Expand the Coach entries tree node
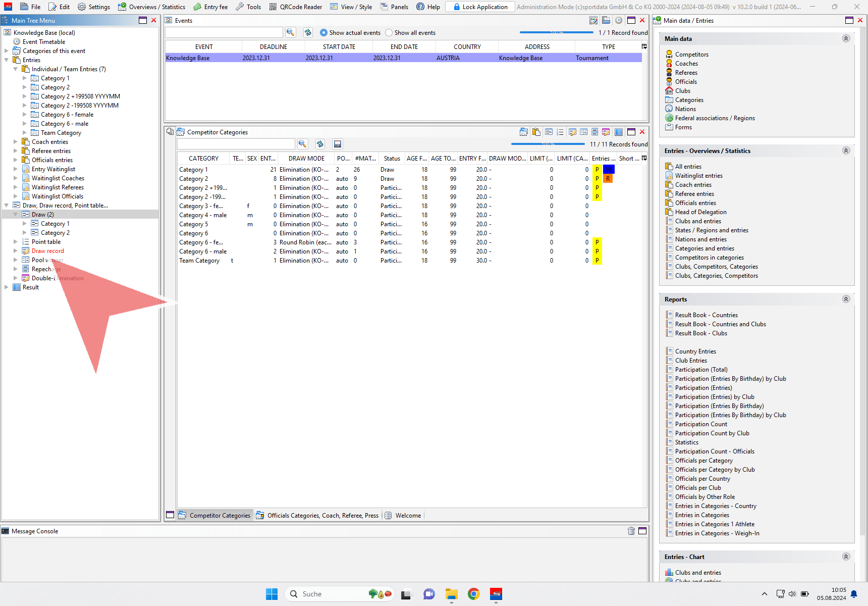This screenshot has width=868, height=606. pos(16,142)
